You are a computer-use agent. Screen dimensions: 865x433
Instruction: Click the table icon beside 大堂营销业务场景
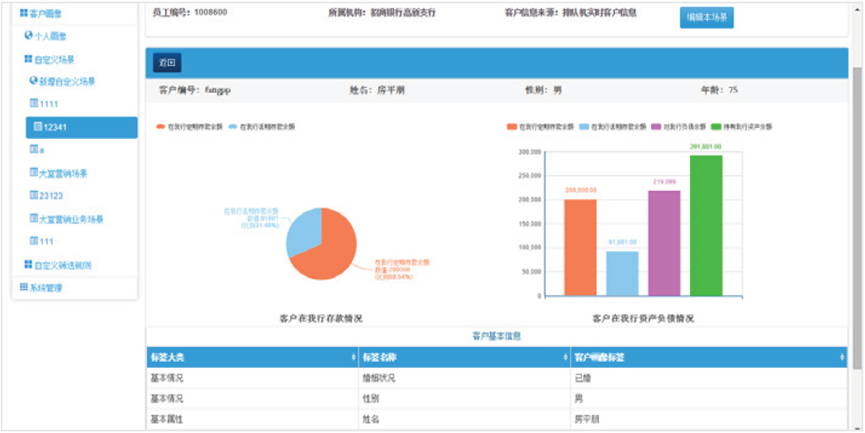[x=35, y=219]
